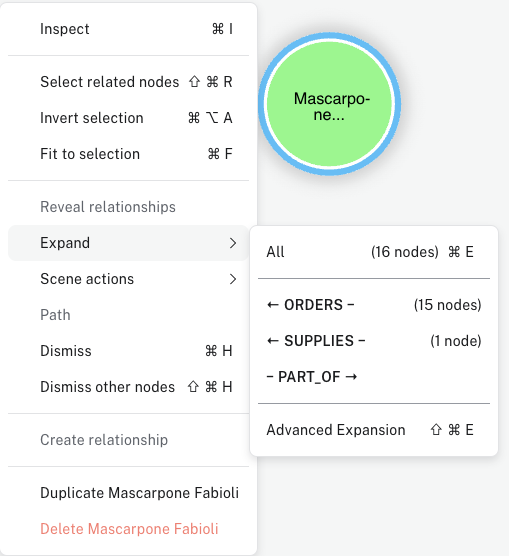Image resolution: width=509 pixels, height=556 pixels.
Task: Open the Scene actions submenu chevron
Action: [233, 279]
